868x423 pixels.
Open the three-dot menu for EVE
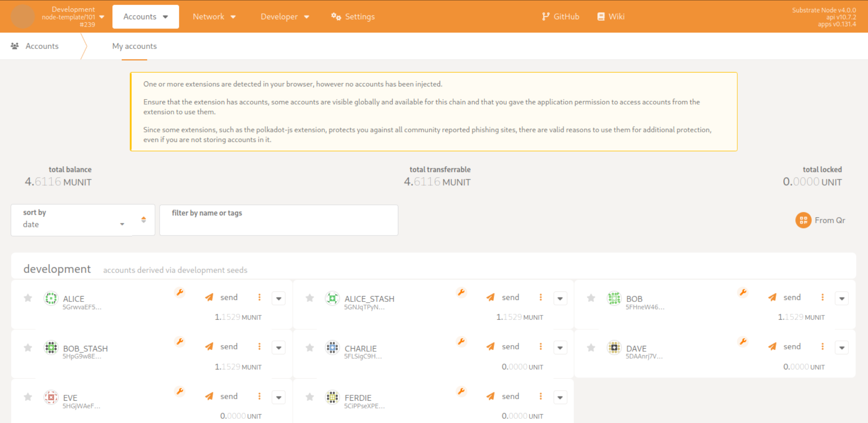[x=259, y=396]
